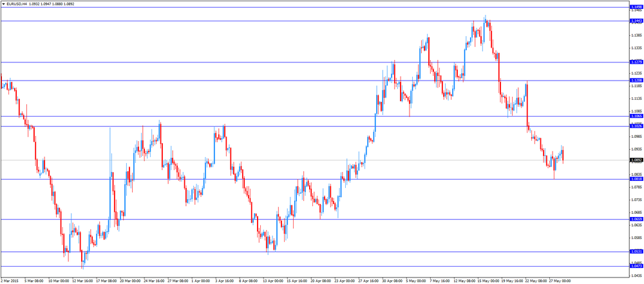Click the 5 Mar 08:00 time label
The image size is (644, 284).
33,281
